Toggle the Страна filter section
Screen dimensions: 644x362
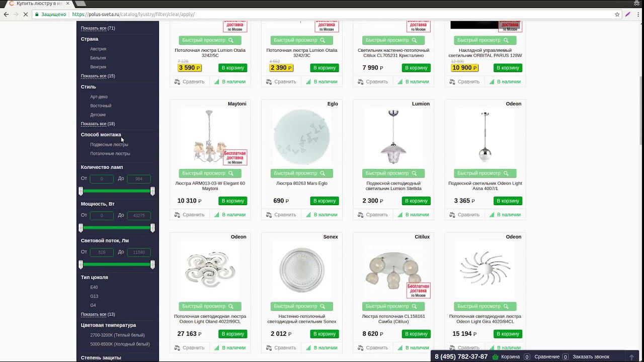tap(90, 39)
